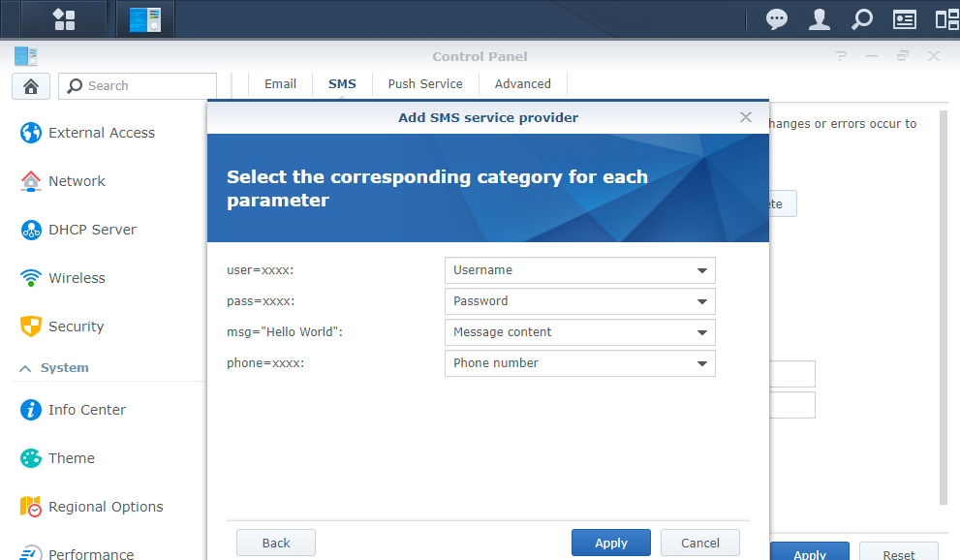Click the help question mark icon

[x=841, y=56]
